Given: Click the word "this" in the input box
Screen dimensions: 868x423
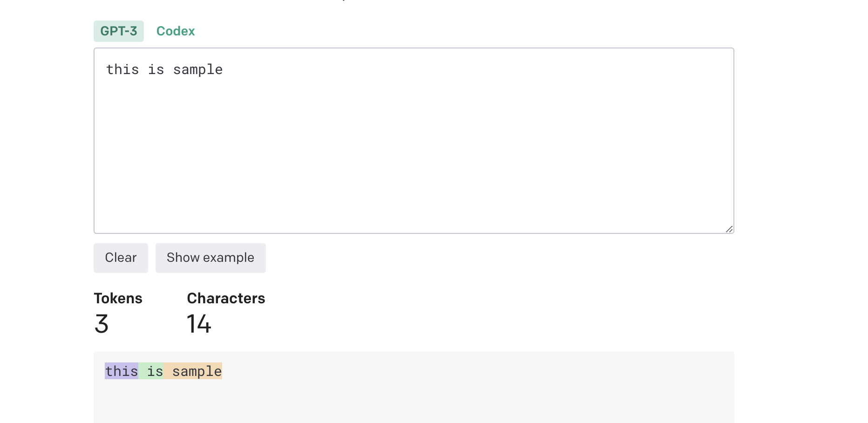Looking at the screenshot, I should [x=122, y=70].
